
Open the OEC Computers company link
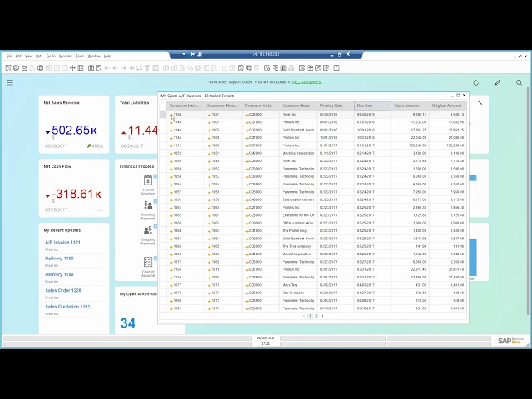[x=307, y=82]
